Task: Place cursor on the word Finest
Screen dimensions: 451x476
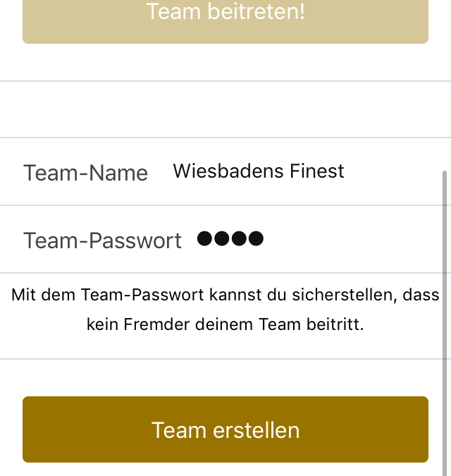Action: [x=316, y=171]
